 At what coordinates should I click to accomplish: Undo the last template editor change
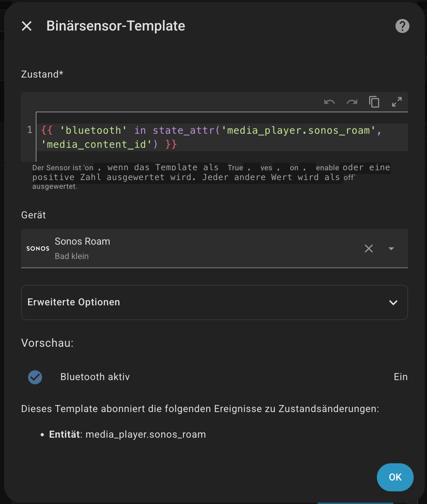[x=330, y=102]
